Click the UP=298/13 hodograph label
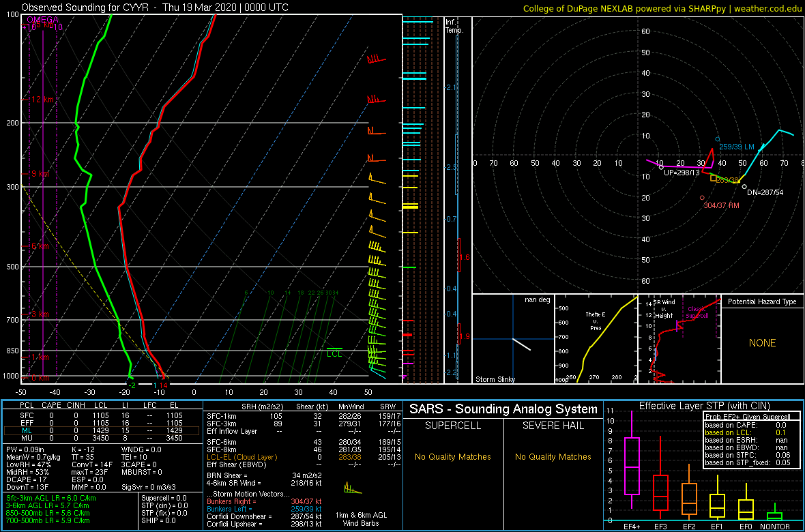 point(682,173)
